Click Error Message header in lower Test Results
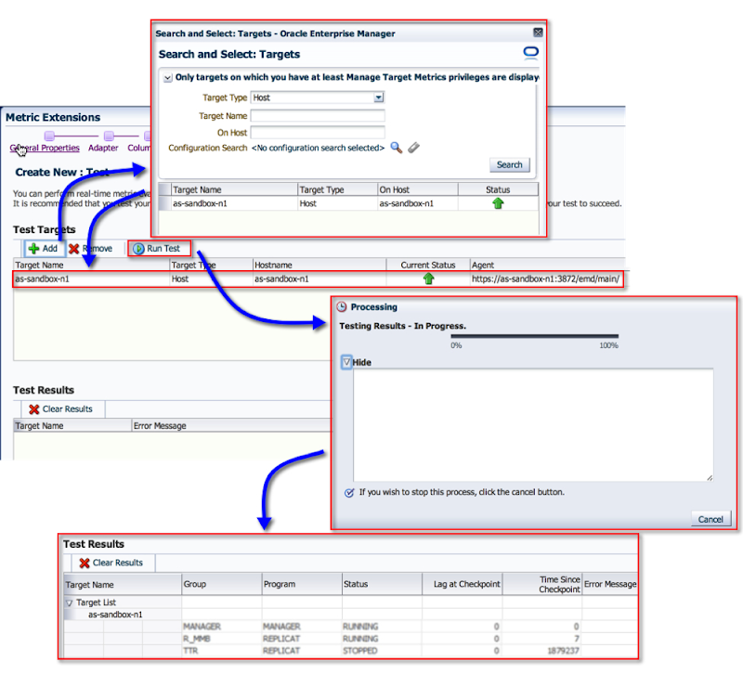 (x=610, y=585)
